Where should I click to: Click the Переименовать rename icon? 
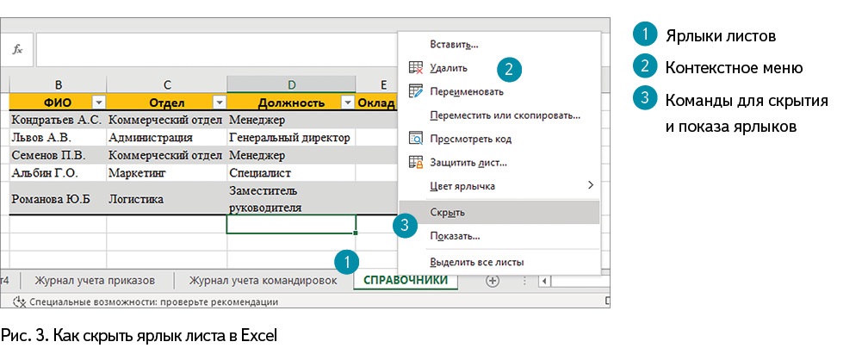click(x=416, y=90)
